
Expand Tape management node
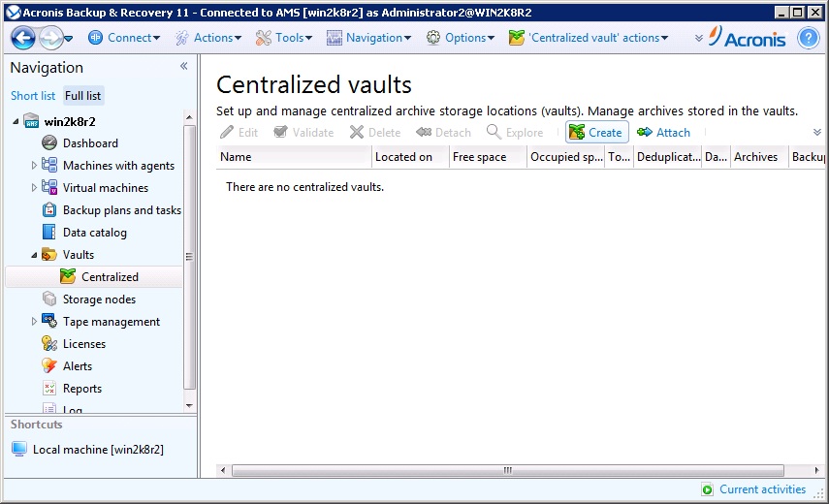34,321
